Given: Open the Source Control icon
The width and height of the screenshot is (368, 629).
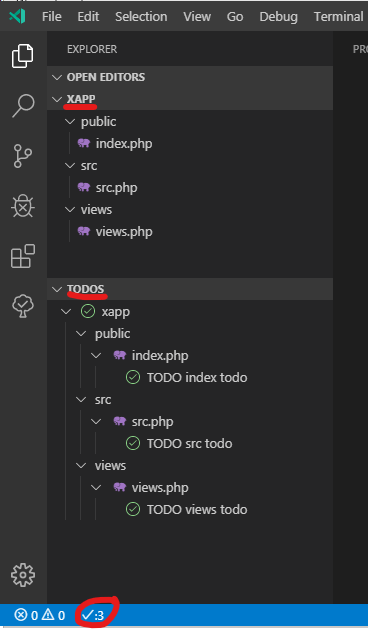Looking at the screenshot, I should (22, 156).
